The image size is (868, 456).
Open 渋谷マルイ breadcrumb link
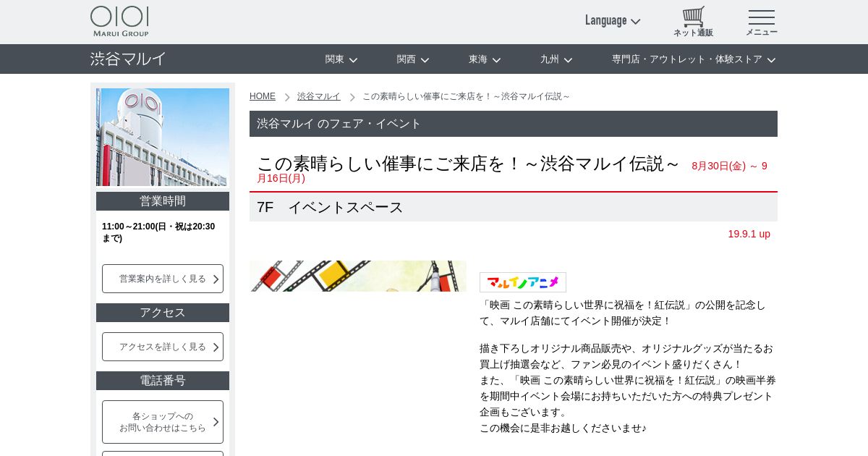point(319,96)
